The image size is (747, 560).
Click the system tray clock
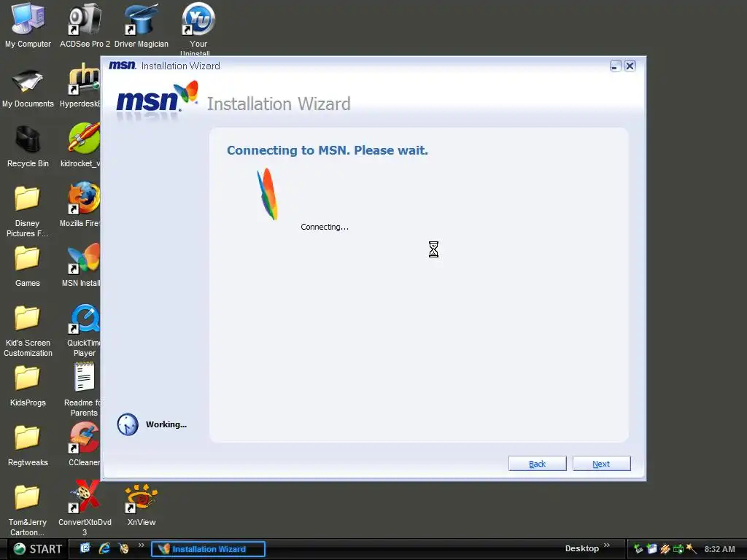tap(719, 549)
